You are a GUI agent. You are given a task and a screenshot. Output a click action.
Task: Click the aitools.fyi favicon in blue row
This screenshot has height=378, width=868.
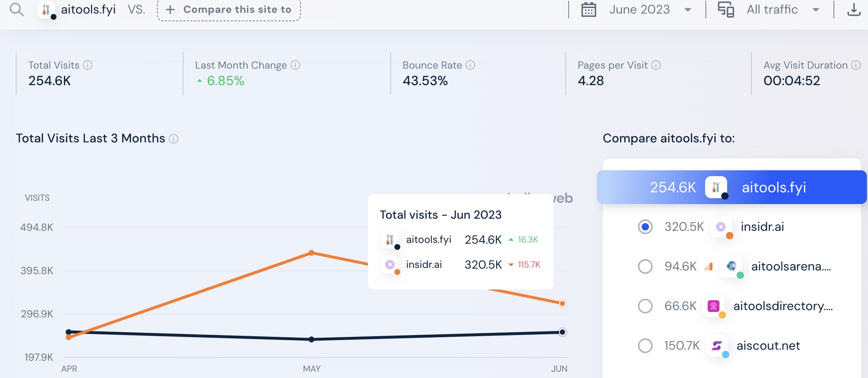[x=716, y=187]
